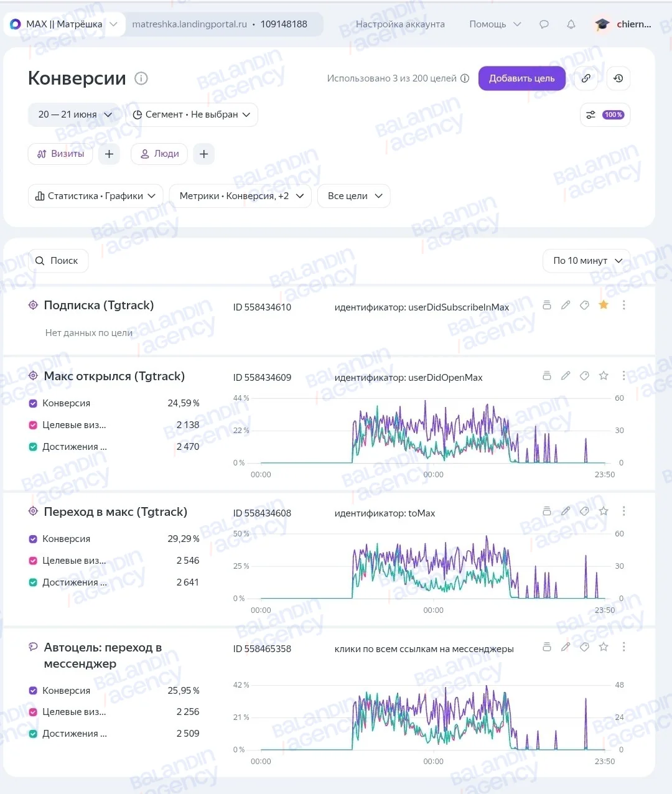Click the Переход в макс (Tgtrack) goal title
Viewport: 672px width, 794px height.
tap(115, 511)
